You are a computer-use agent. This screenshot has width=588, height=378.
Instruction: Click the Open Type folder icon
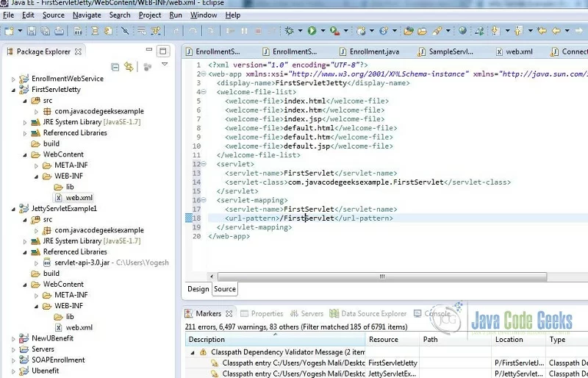(x=409, y=31)
